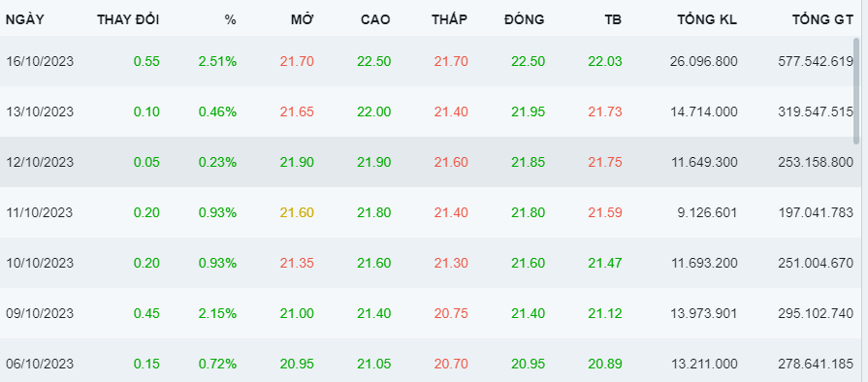
Task: Click the 11/10/2023 date cell
Action: pyautogui.click(x=40, y=212)
